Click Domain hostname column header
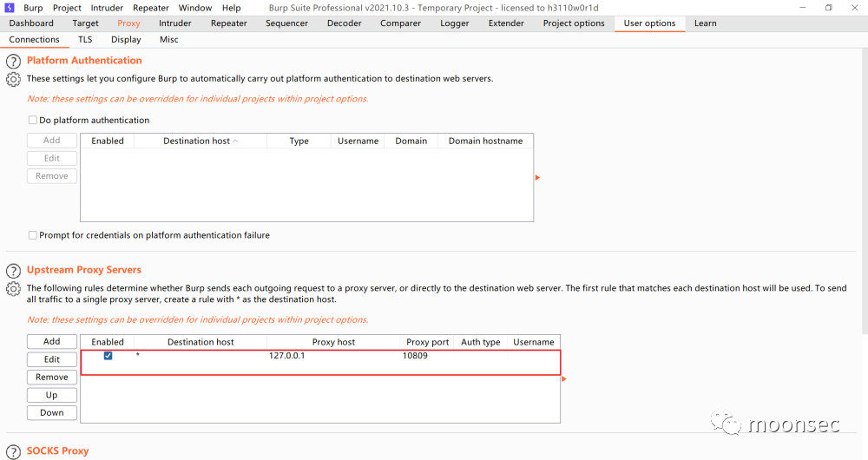 coord(485,141)
